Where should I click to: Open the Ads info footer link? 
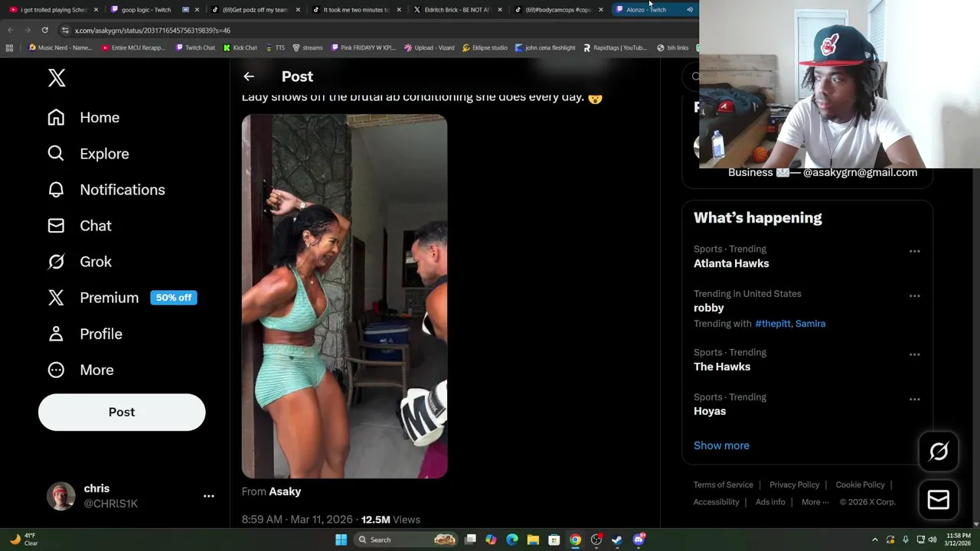[770, 502]
